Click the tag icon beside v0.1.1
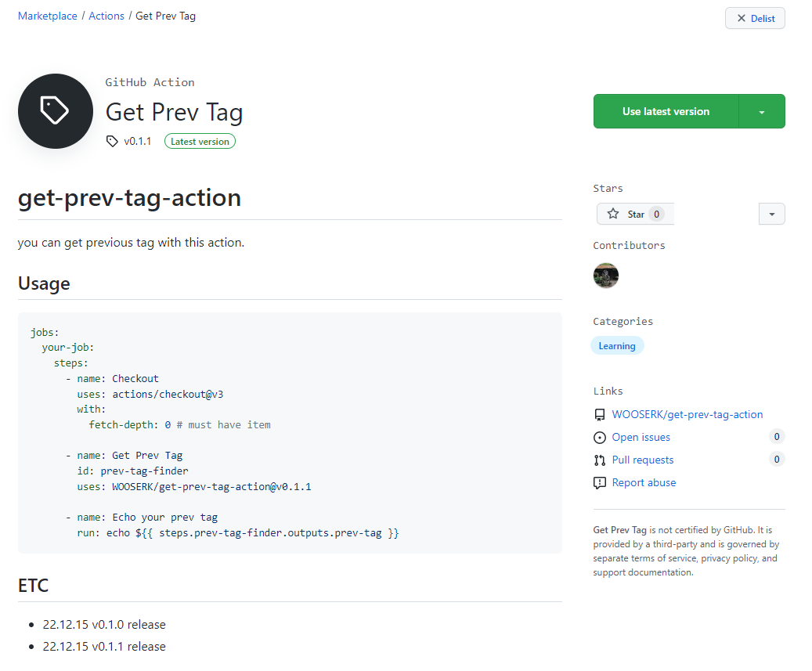Screen dimensions: 812x671 (x=112, y=142)
